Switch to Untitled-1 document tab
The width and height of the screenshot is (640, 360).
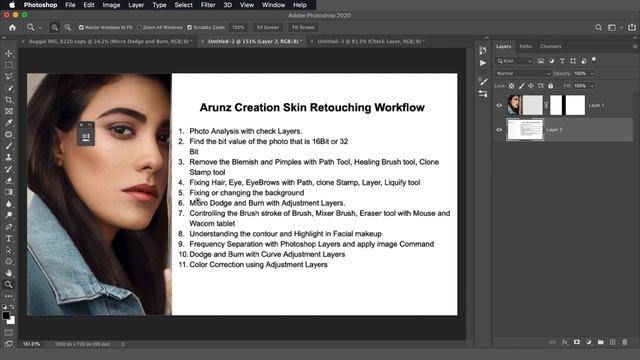[x=371, y=41]
